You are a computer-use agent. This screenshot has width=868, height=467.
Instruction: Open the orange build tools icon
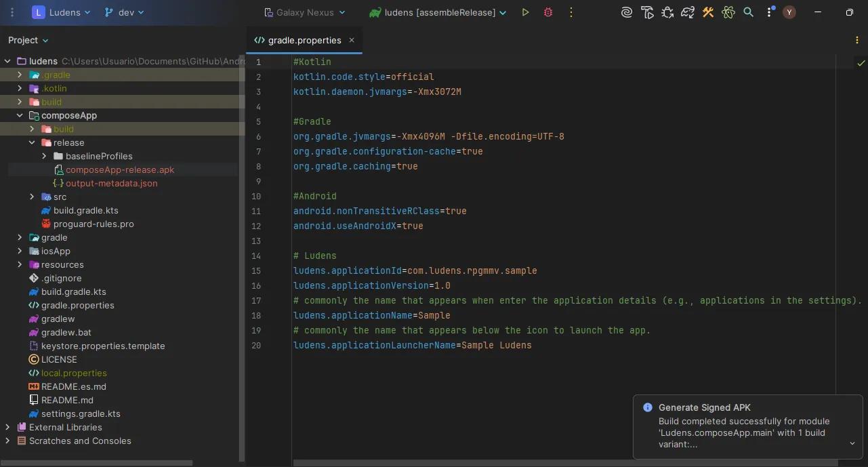pyautogui.click(x=708, y=12)
